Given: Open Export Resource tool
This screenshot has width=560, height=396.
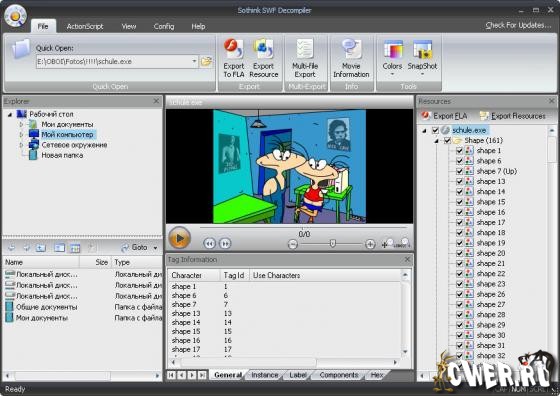Looking at the screenshot, I should [264, 58].
